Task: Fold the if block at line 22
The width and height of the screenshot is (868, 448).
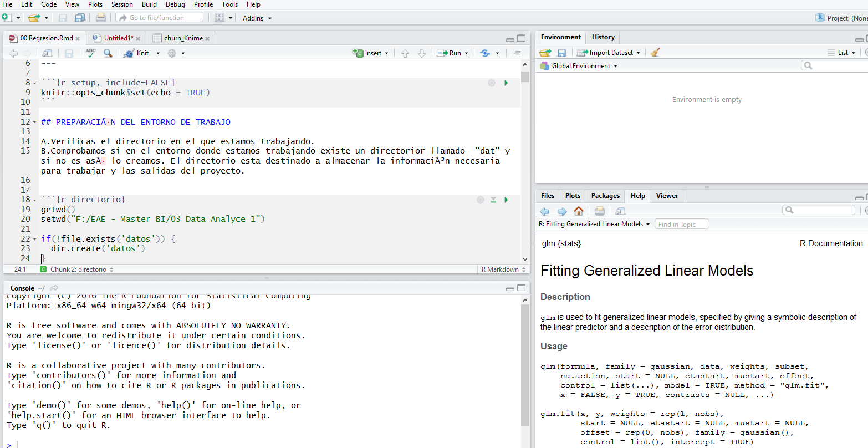Action: click(x=35, y=240)
